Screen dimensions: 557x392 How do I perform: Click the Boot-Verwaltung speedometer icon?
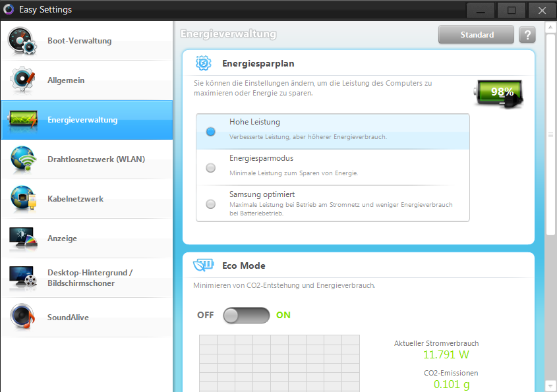tap(22, 42)
